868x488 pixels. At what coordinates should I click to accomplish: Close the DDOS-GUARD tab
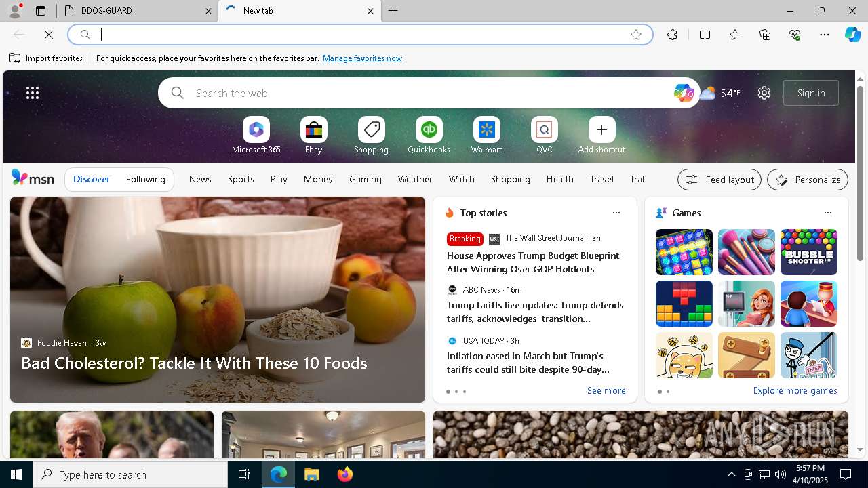click(209, 11)
